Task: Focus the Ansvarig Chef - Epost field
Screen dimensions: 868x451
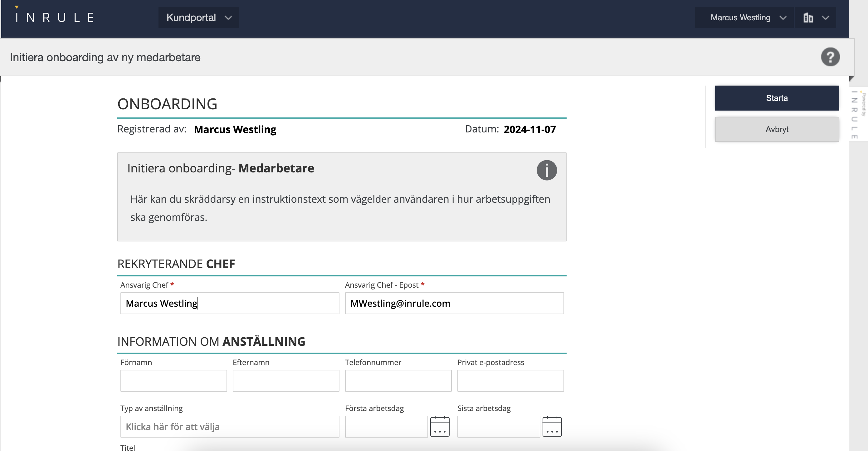Action: 454,303
